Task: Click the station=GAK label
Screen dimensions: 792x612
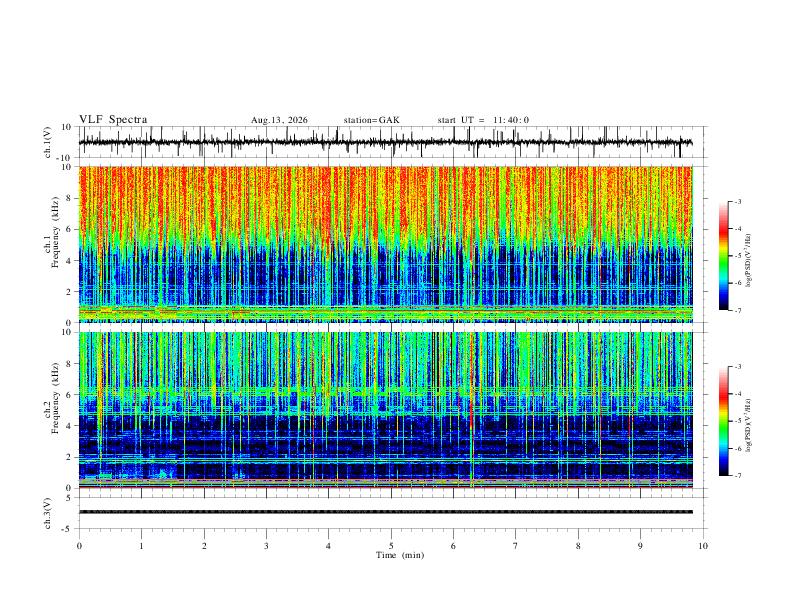Action: [x=371, y=120]
